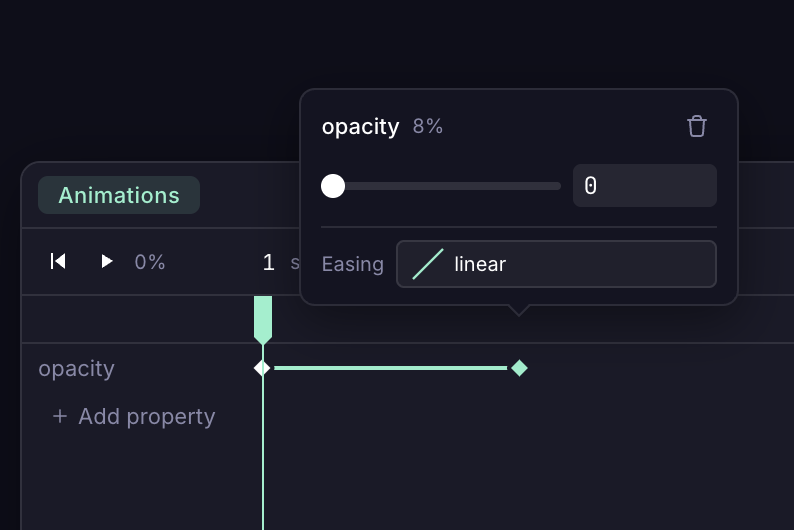Image resolution: width=794 pixels, height=530 pixels.
Task: Click the Easing label in the popup
Action: click(353, 264)
